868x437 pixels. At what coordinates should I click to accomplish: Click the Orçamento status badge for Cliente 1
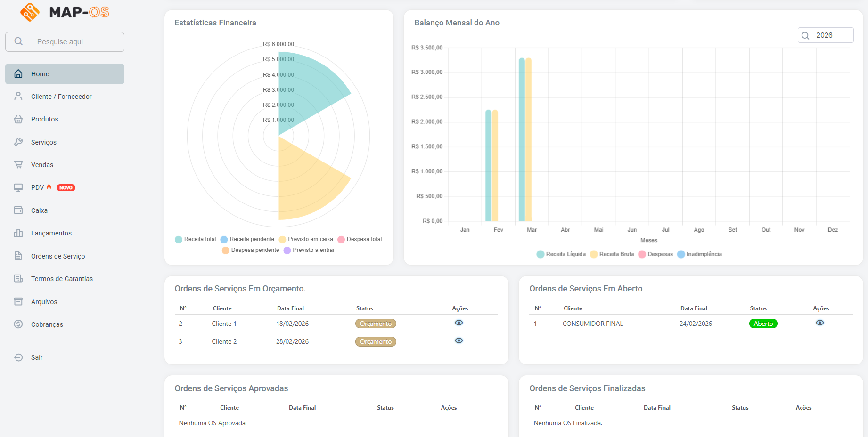coord(376,324)
